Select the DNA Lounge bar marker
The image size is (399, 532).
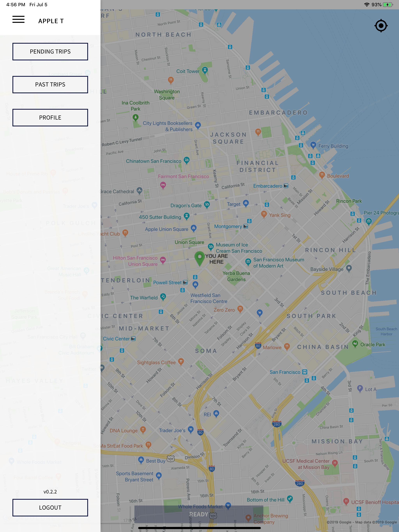(x=143, y=430)
